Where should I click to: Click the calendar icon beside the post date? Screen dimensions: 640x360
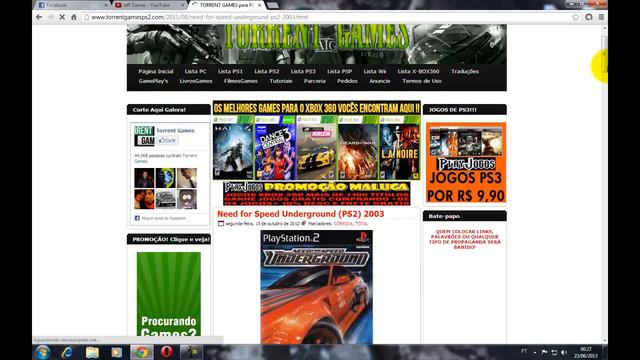[221, 224]
